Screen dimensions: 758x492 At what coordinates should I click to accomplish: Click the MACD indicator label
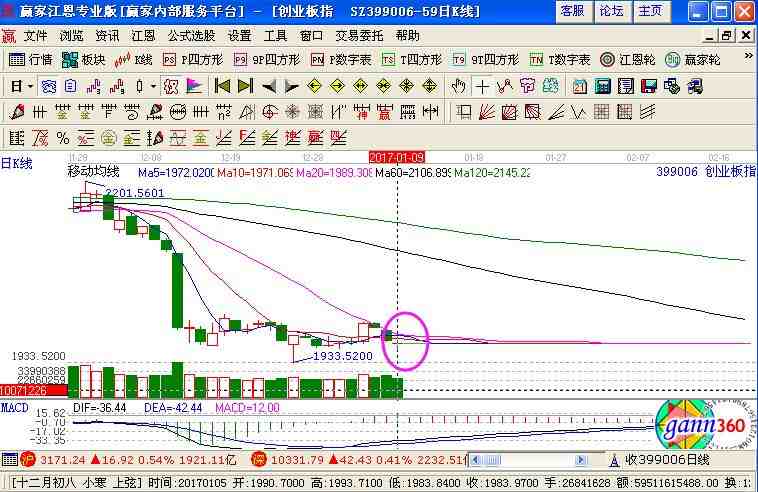14,408
